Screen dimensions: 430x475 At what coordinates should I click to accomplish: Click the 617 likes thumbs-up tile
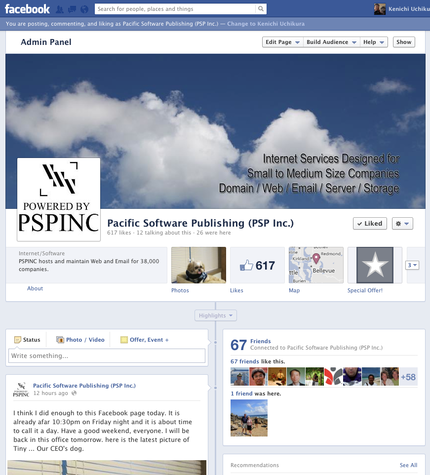(257, 265)
